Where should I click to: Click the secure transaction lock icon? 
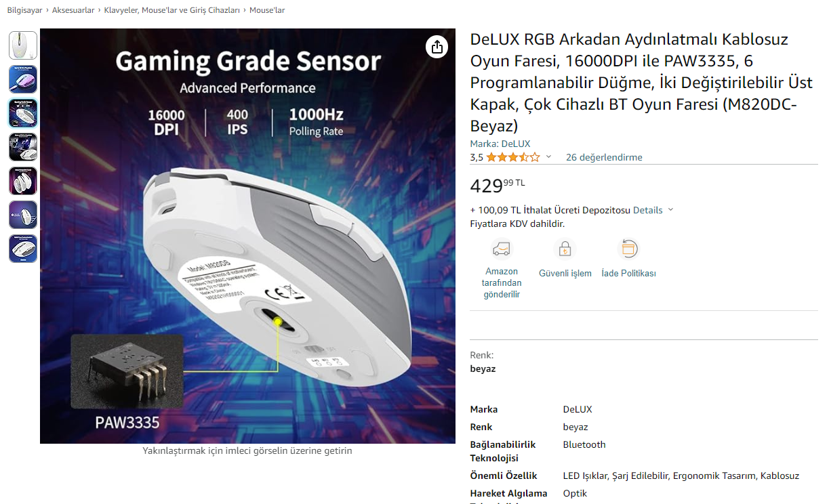tap(565, 249)
